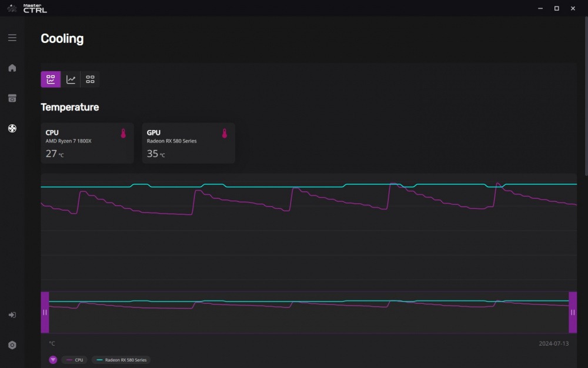Select the CPU AMD Ryzen 7 1800X card
Screen dimensions: 588x368
tap(87, 143)
